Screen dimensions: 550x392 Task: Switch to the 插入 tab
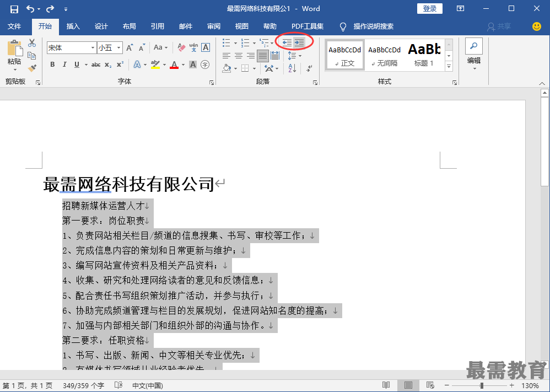[x=73, y=26]
